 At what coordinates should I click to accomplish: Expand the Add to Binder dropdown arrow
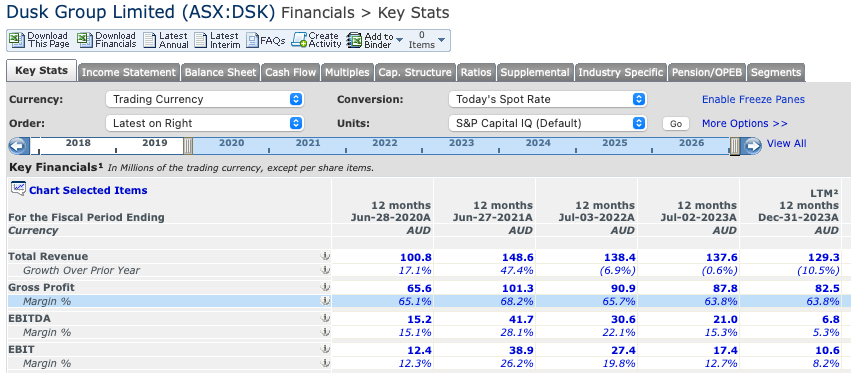coord(399,40)
